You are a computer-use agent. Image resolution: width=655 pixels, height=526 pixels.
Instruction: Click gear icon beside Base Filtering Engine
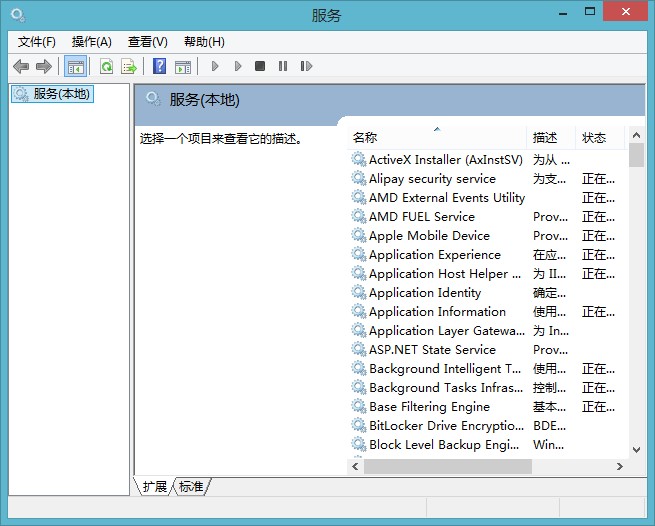pyautogui.click(x=358, y=406)
